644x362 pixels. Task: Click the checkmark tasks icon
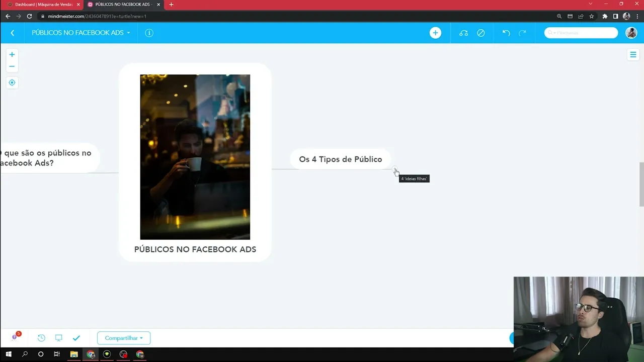point(76,338)
